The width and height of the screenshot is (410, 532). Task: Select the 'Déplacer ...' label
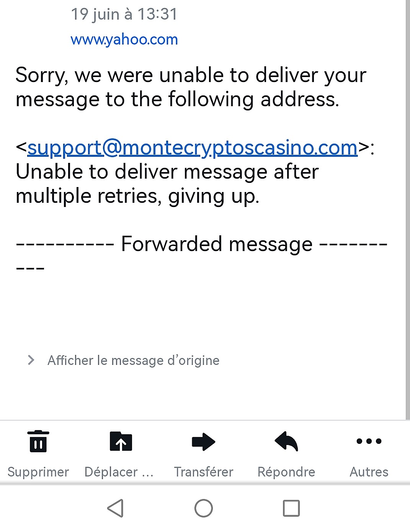[x=119, y=472]
